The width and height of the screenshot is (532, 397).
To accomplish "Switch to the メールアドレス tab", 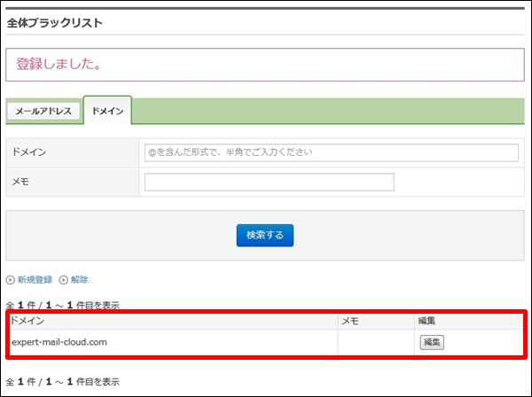I will coord(43,111).
